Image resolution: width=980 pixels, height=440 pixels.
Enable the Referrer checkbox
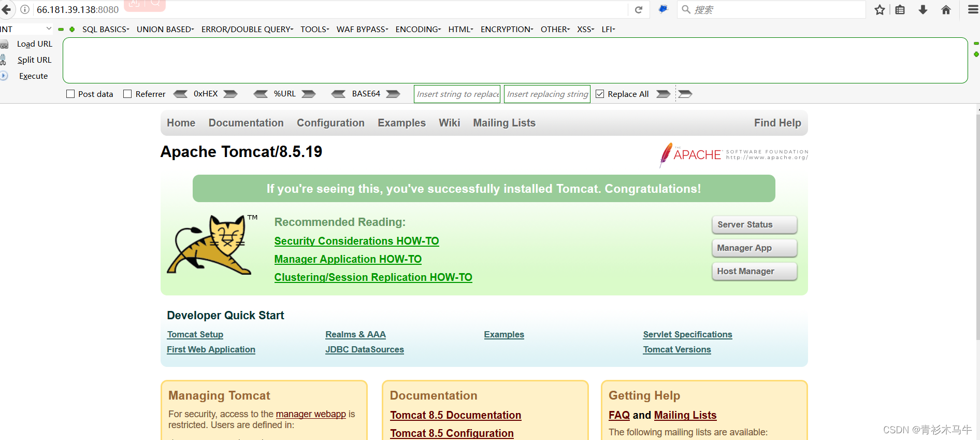pos(127,94)
